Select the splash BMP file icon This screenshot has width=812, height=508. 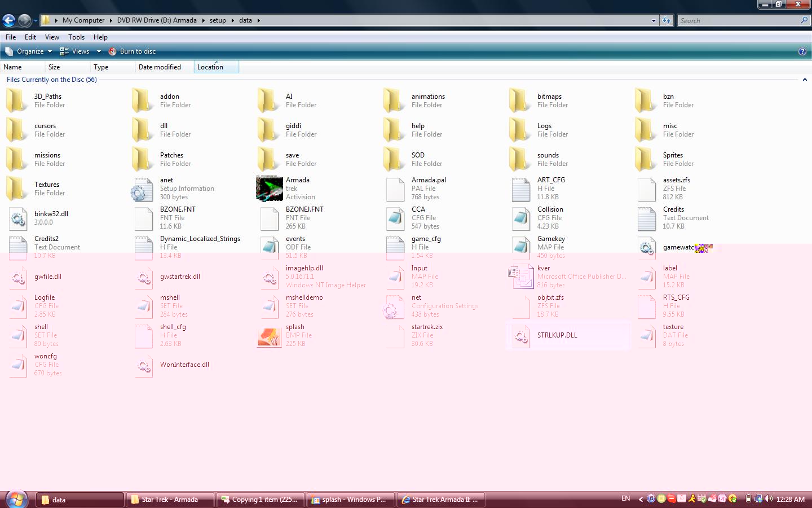pyautogui.click(x=270, y=335)
